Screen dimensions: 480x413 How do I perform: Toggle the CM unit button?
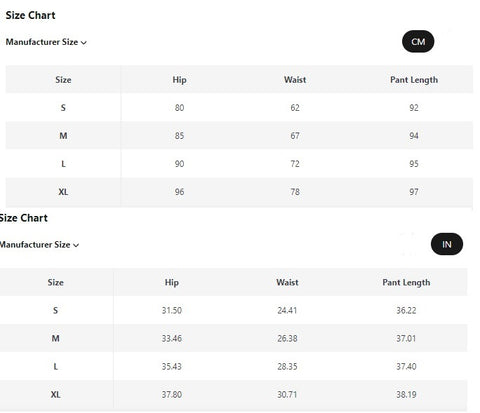(418, 42)
